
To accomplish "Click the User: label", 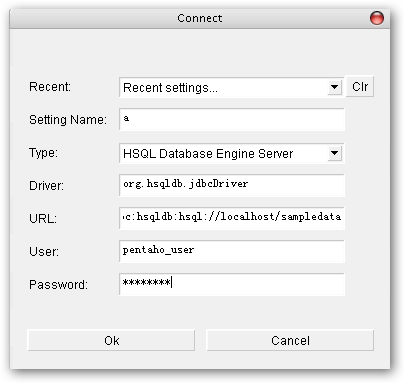I will 44,251.
